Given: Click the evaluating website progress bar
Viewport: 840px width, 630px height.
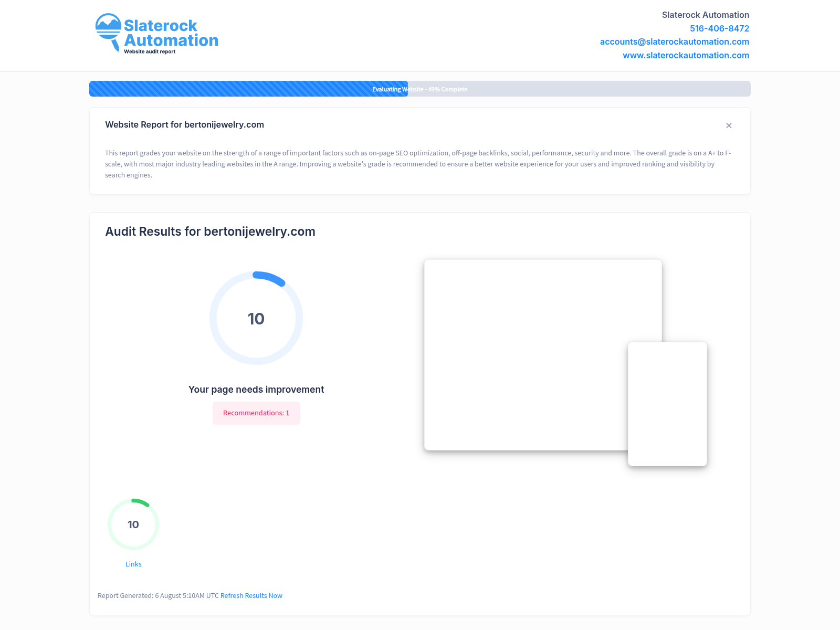Looking at the screenshot, I should pyautogui.click(x=419, y=89).
